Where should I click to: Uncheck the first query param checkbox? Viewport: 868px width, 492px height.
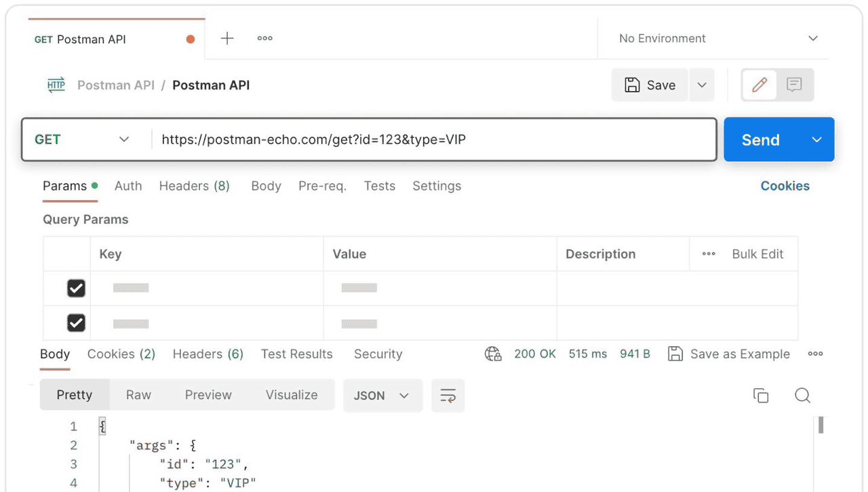pyautogui.click(x=76, y=288)
